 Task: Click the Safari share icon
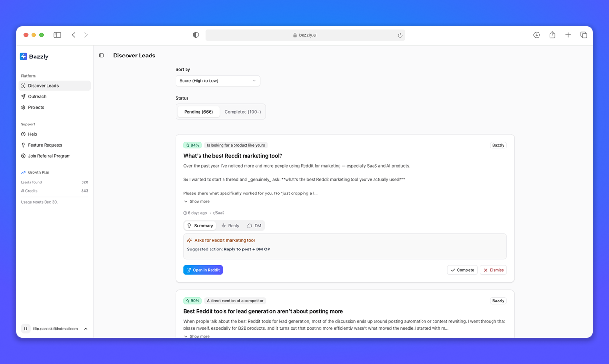[552, 35]
